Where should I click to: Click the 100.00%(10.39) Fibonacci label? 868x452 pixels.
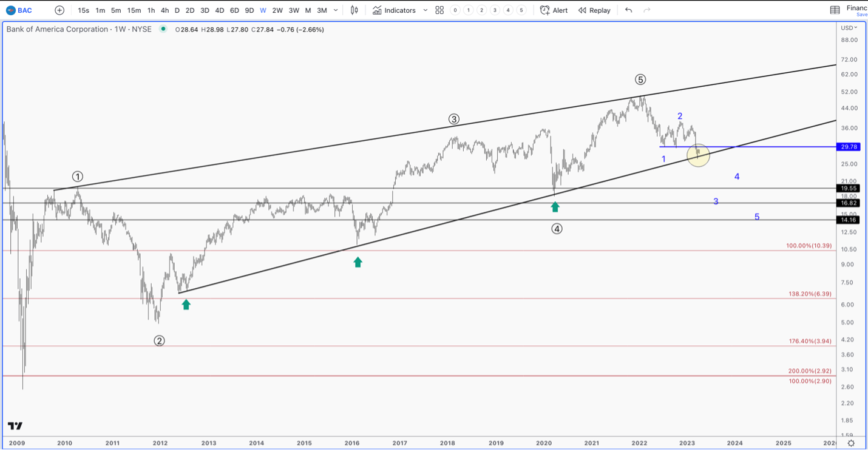809,246
